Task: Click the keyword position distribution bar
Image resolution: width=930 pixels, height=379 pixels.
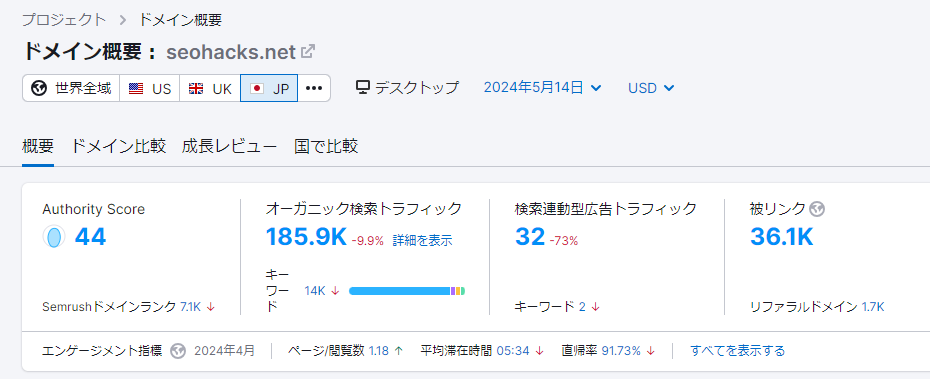Action: (x=407, y=291)
